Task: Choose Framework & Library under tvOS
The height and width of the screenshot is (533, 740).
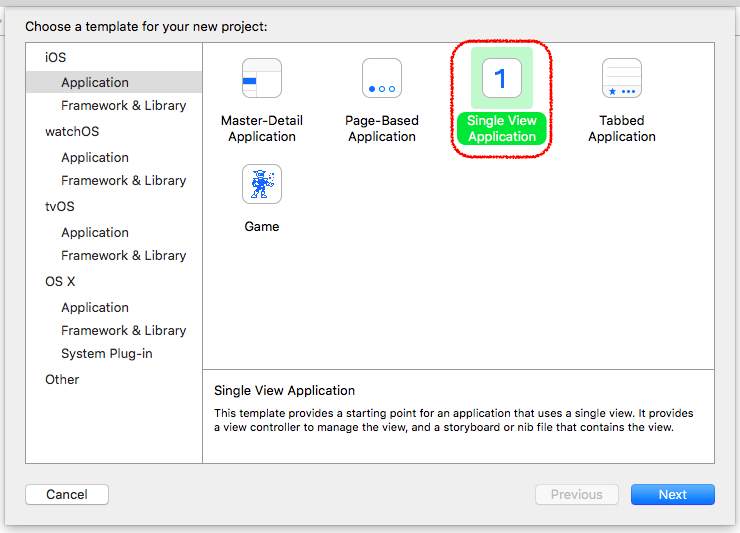Action: tap(124, 255)
